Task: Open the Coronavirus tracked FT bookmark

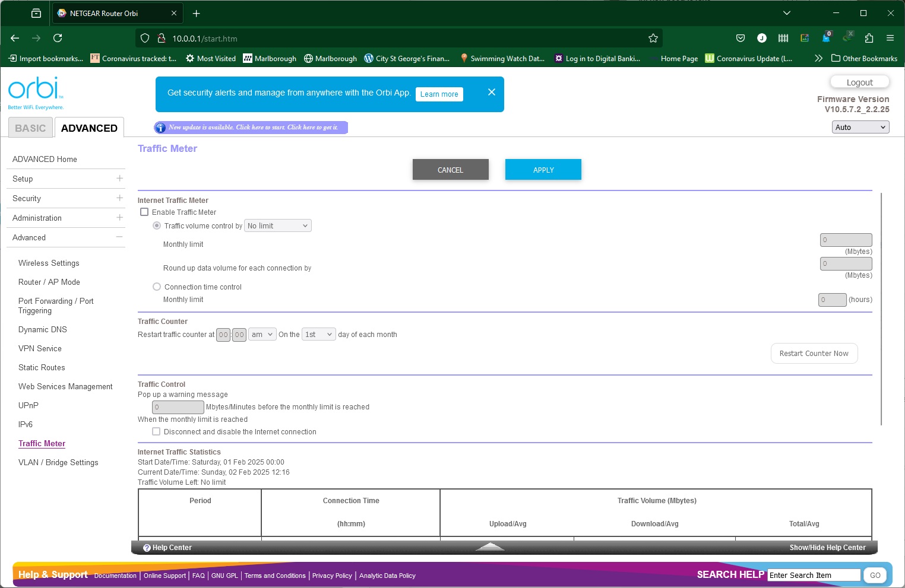Action: pyautogui.click(x=134, y=58)
